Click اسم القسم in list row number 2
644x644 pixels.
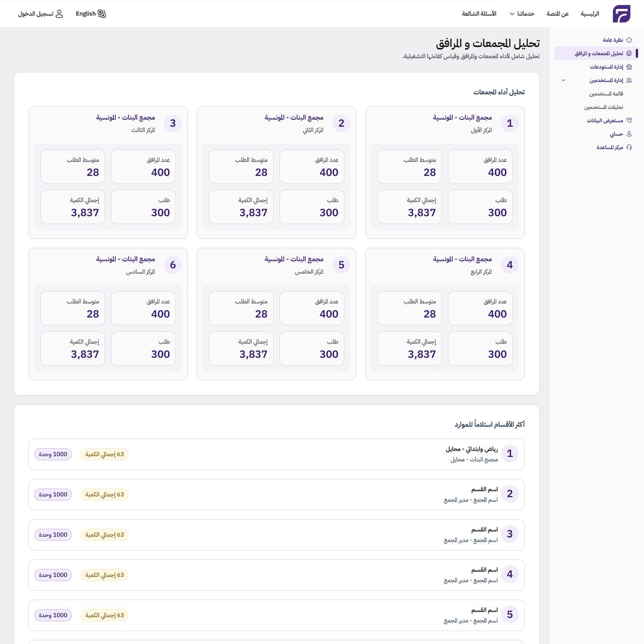pos(485,489)
